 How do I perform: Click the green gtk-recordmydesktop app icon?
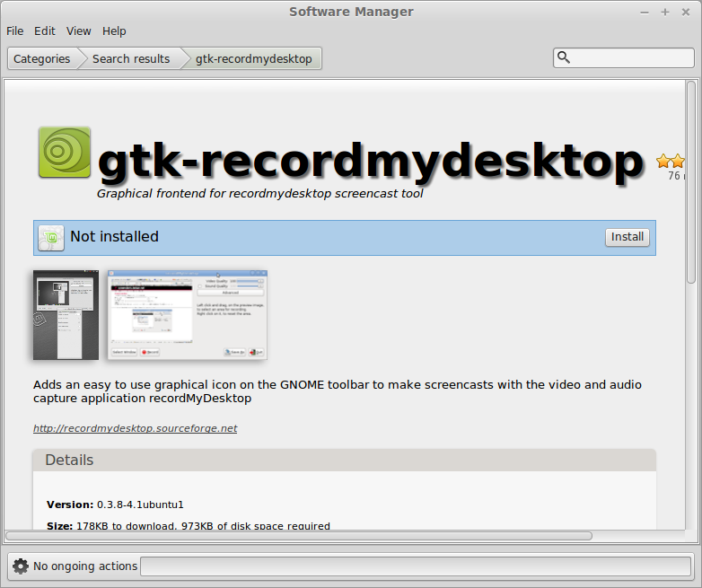pos(65,153)
